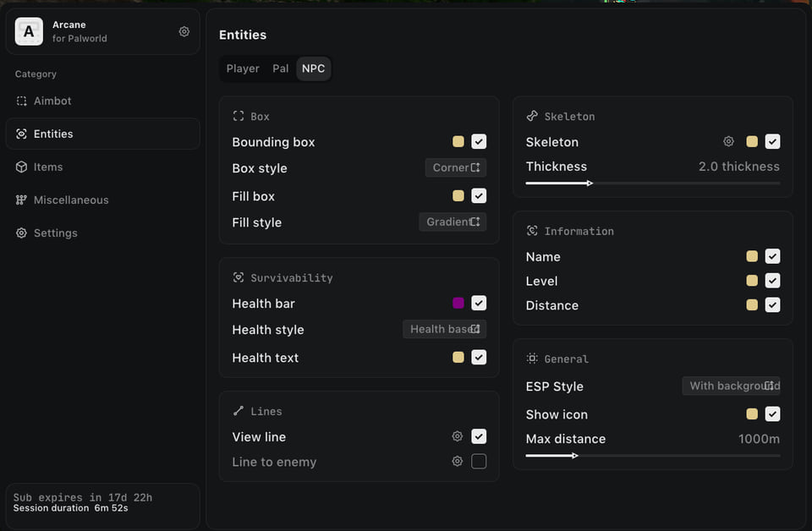The width and height of the screenshot is (812, 531).
Task: Toggle the Distance checkbox
Action: [772, 305]
